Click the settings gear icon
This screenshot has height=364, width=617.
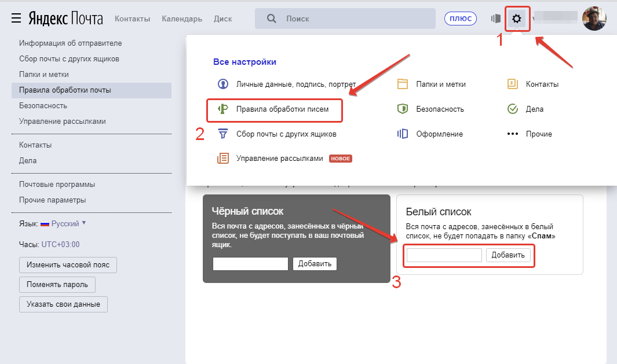pyautogui.click(x=517, y=19)
